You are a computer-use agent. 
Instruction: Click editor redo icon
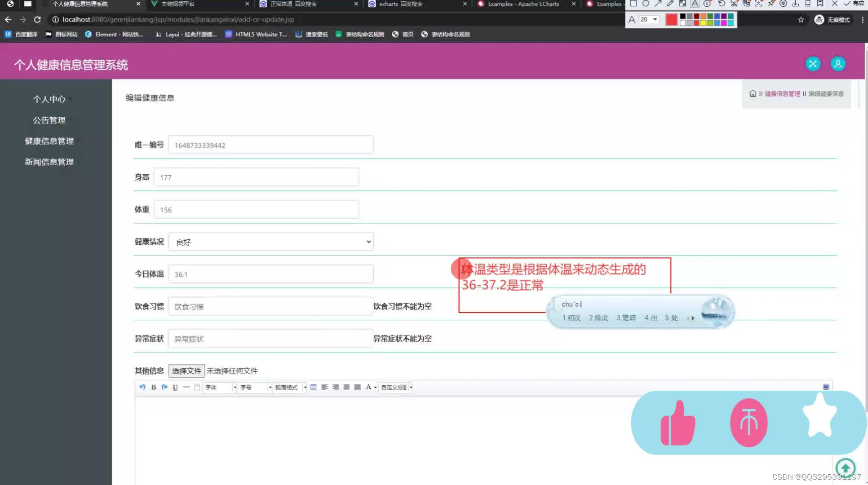point(164,387)
